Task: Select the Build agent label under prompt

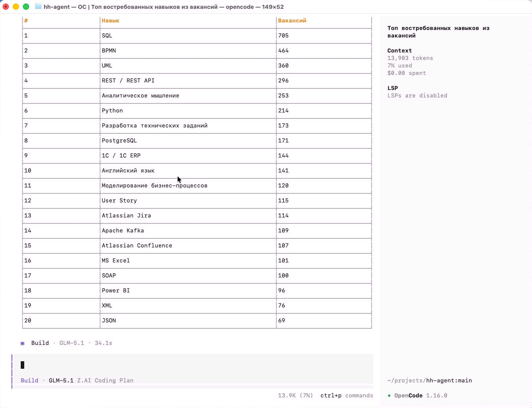Action: click(x=30, y=380)
